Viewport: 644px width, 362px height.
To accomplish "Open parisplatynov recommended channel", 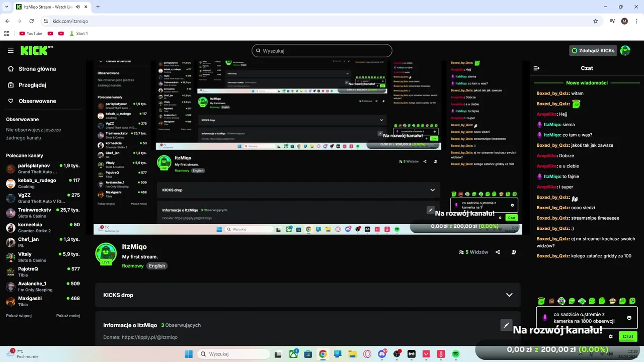I will [43, 168].
